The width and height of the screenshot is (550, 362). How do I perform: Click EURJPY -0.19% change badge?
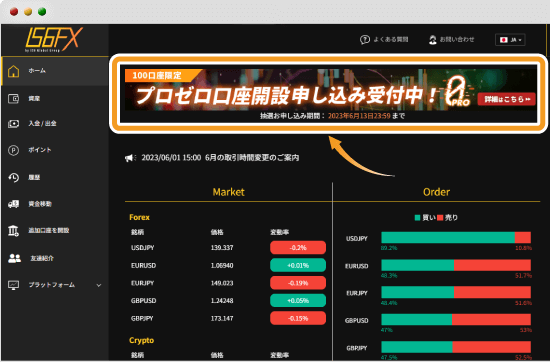(x=298, y=283)
